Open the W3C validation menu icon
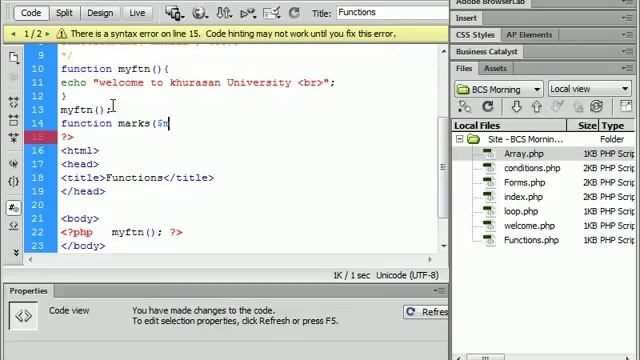The width and height of the screenshot is (640, 360). (x=248, y=13)
